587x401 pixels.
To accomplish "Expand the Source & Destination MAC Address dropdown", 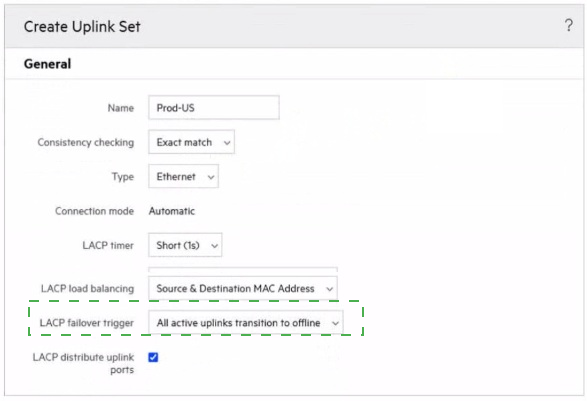I will click(243, 288).
